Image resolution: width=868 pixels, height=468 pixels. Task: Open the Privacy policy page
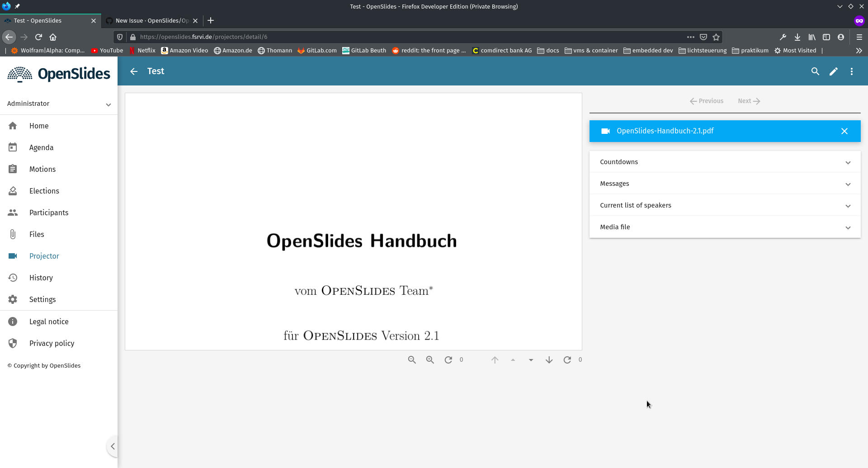[x=52, y=343]
